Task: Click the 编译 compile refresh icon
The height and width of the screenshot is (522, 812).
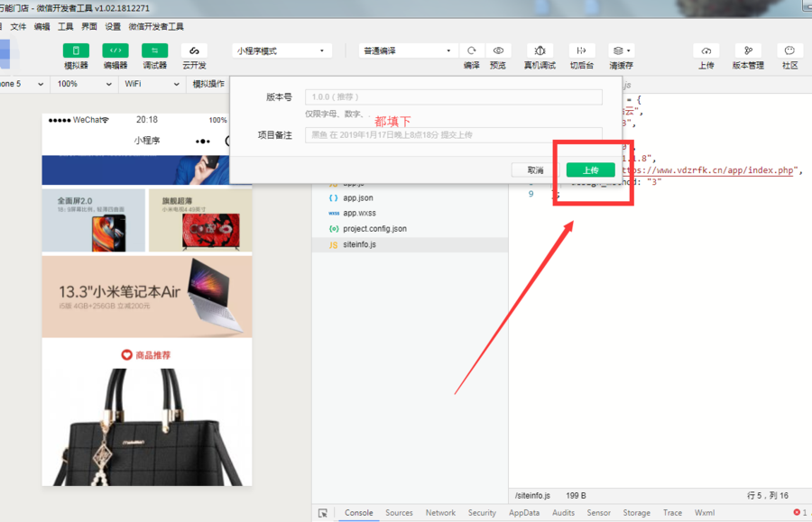Action: (x=472, y=50)
